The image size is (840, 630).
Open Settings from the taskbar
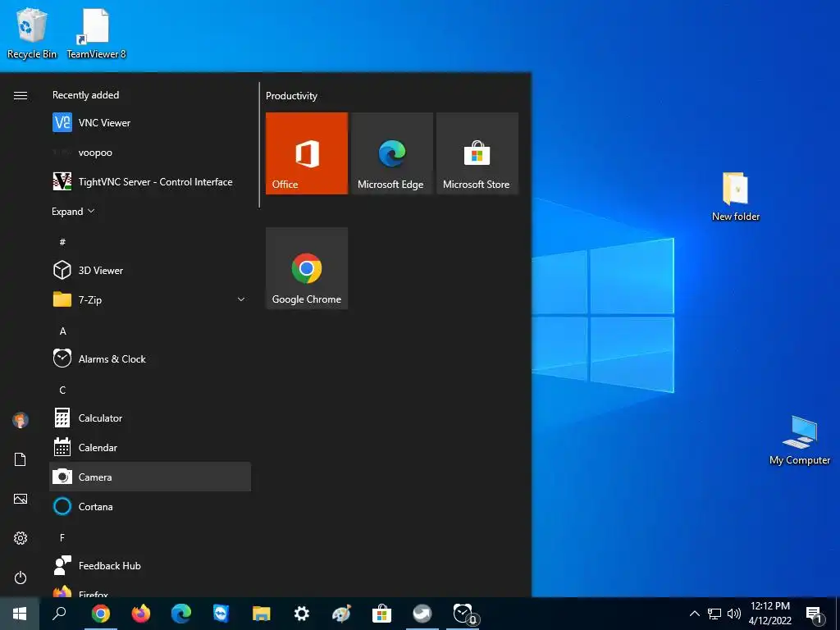click(x=302, y=614)
